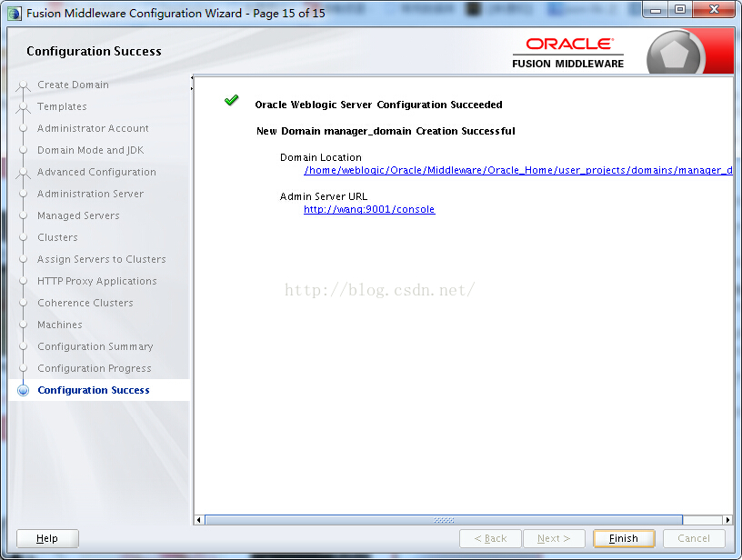Close the Configuration Wizard window
Screen dimensions: 742x560
point(715,10)
